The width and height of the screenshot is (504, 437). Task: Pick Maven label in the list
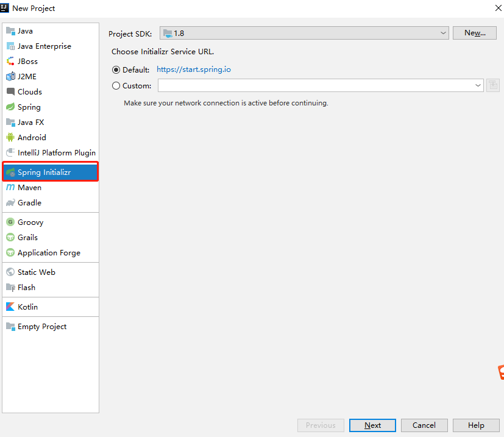pyautogui.click(x=30, y=188)
